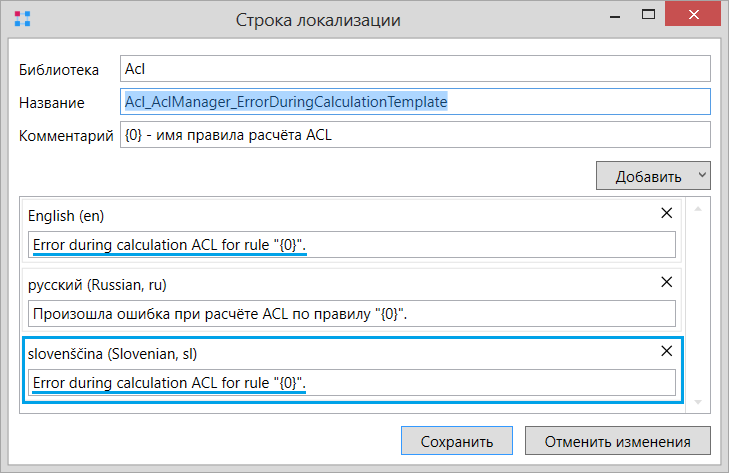Remove the English (en) translation entry
Image resolution: width=729 pixels, height=473 pixels.
(666, 213)
